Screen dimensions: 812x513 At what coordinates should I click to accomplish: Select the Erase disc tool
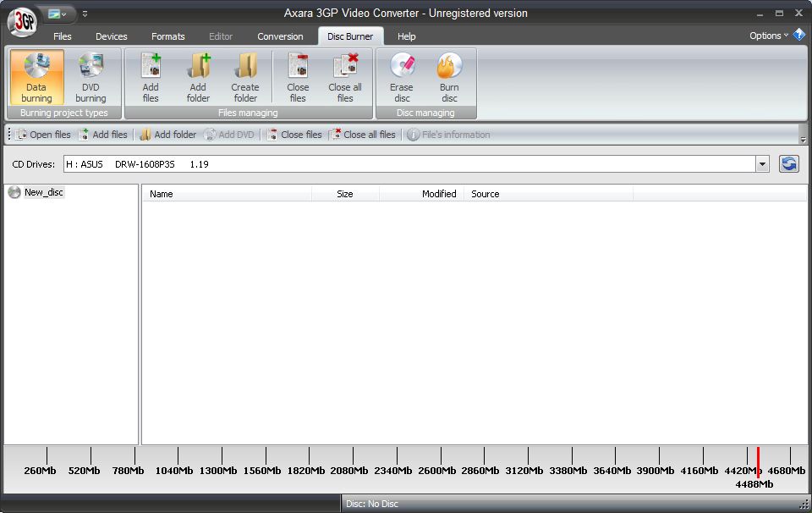coord(402,76)
